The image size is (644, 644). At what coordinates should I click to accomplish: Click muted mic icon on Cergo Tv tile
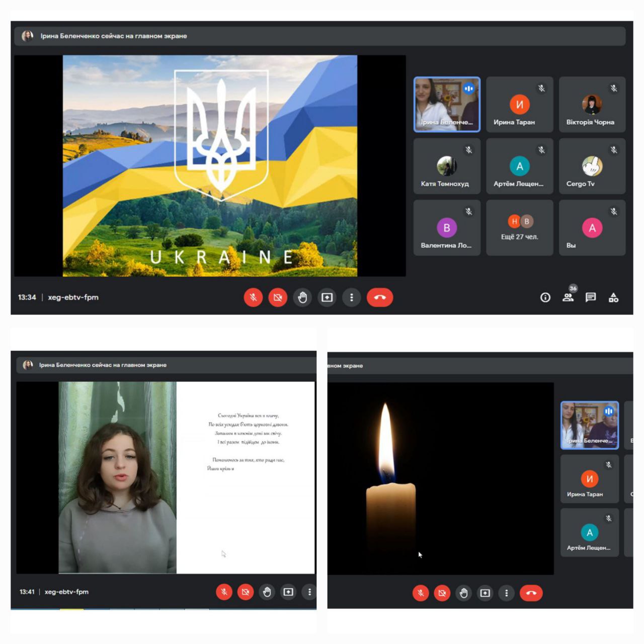[x=614, y=150]
